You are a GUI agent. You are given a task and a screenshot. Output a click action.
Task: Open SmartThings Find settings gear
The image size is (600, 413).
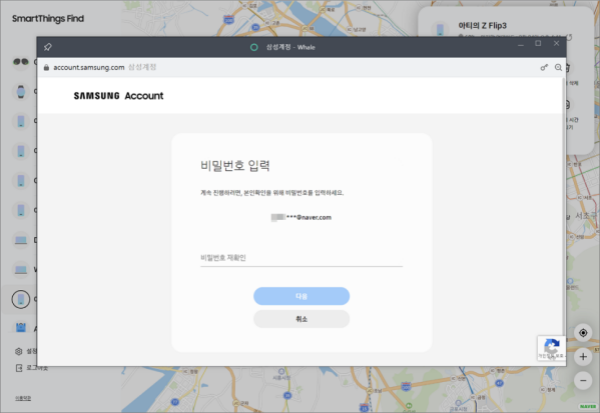18,351
